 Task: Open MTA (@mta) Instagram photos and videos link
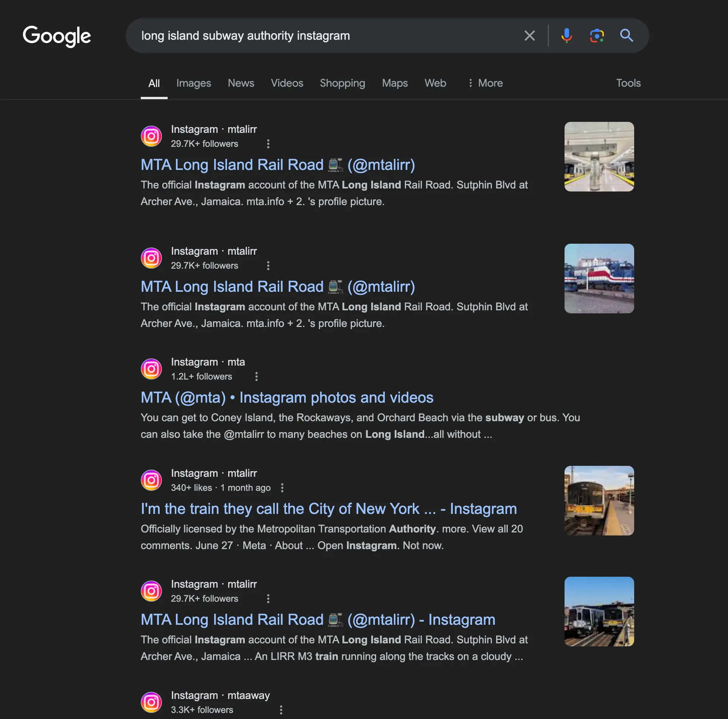point(287,398)
